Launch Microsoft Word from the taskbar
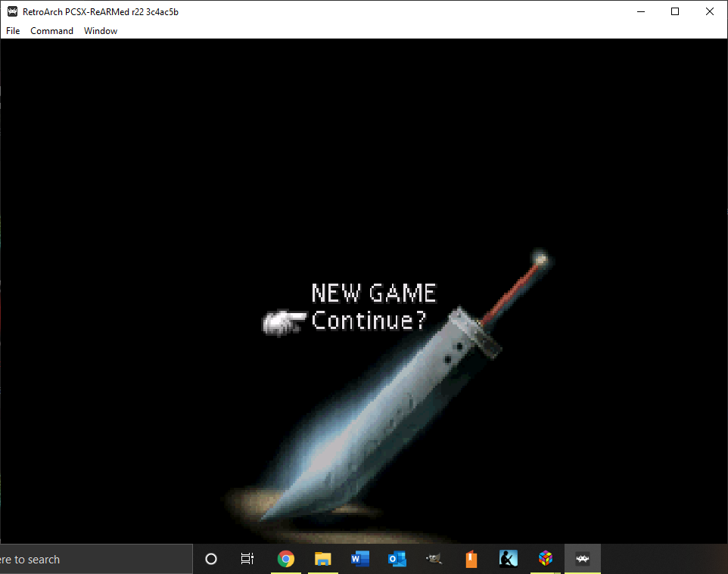The width and height of the screenshot is (728, 574). [359, 559]
